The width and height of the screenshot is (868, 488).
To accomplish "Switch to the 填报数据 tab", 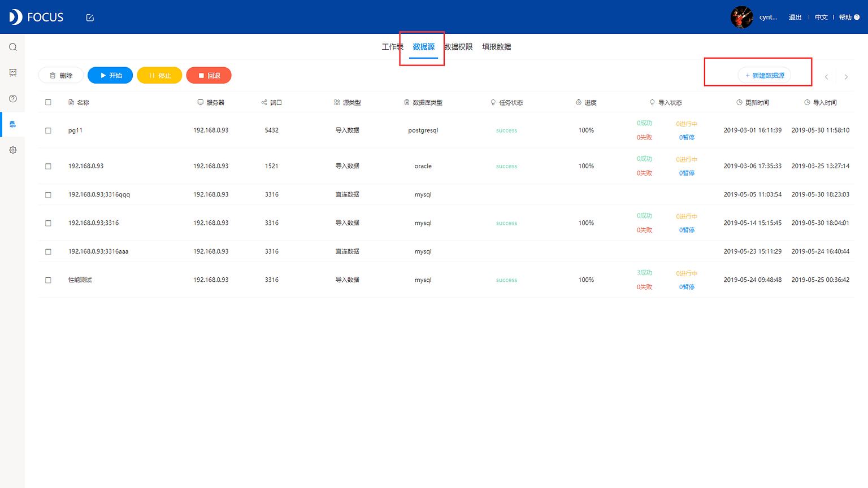I will click(497, 47).
